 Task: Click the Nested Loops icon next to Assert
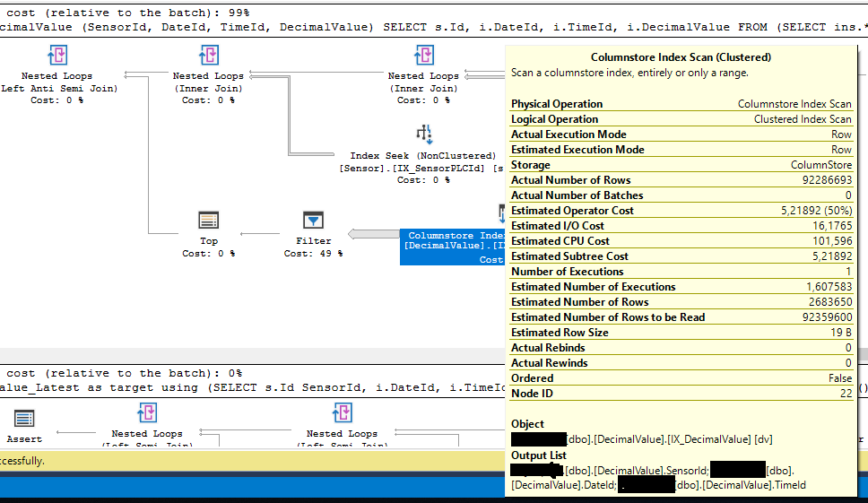tap(148, 413)
